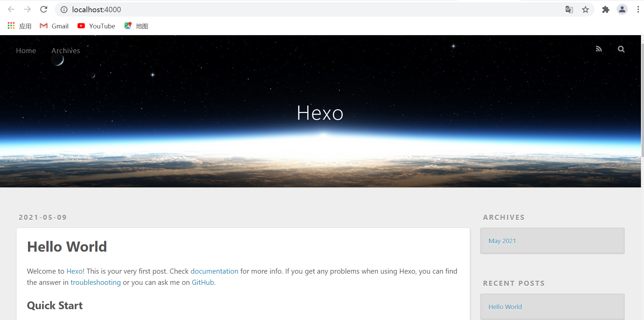View site information icon in address bar
This screenshot has width=644, height=320.
pos(64,9)
